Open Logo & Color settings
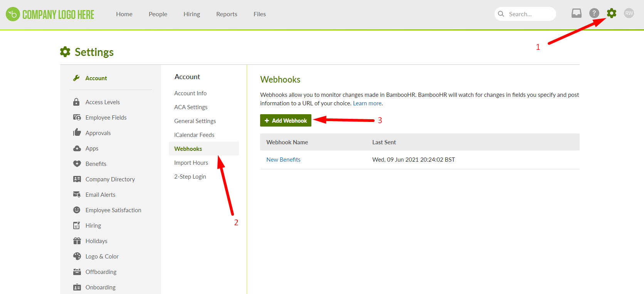 click(x=102, y=256)
